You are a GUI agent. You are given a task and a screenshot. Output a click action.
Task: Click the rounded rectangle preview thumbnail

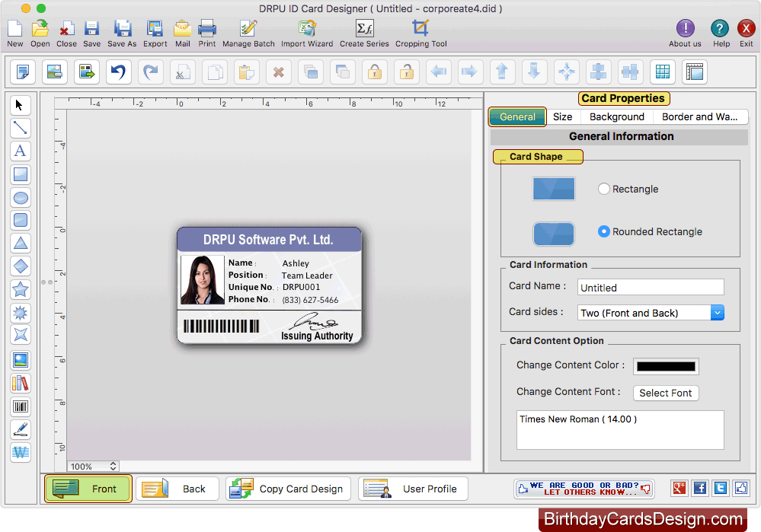tap(554, 234)
